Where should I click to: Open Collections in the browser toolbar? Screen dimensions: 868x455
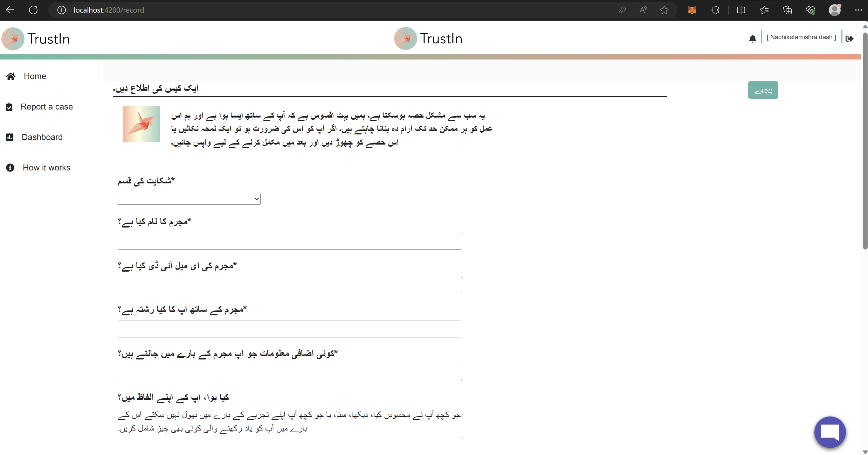788,10
